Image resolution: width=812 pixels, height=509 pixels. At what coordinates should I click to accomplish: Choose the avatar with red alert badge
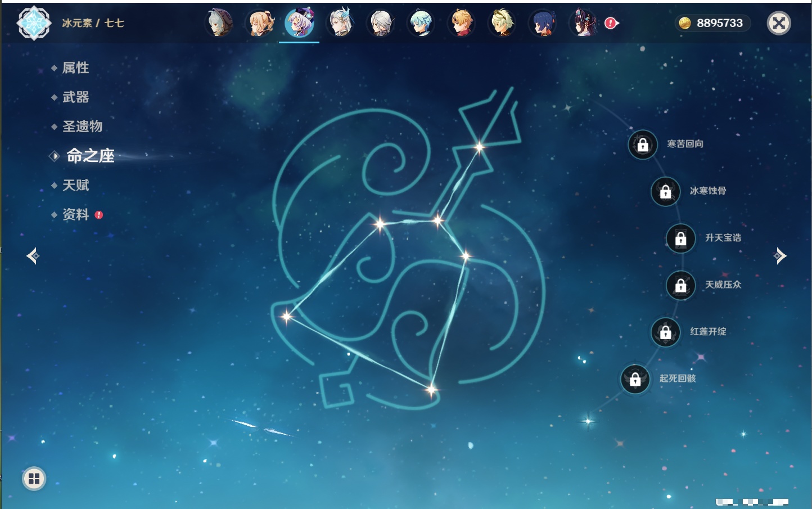(585, 23)
